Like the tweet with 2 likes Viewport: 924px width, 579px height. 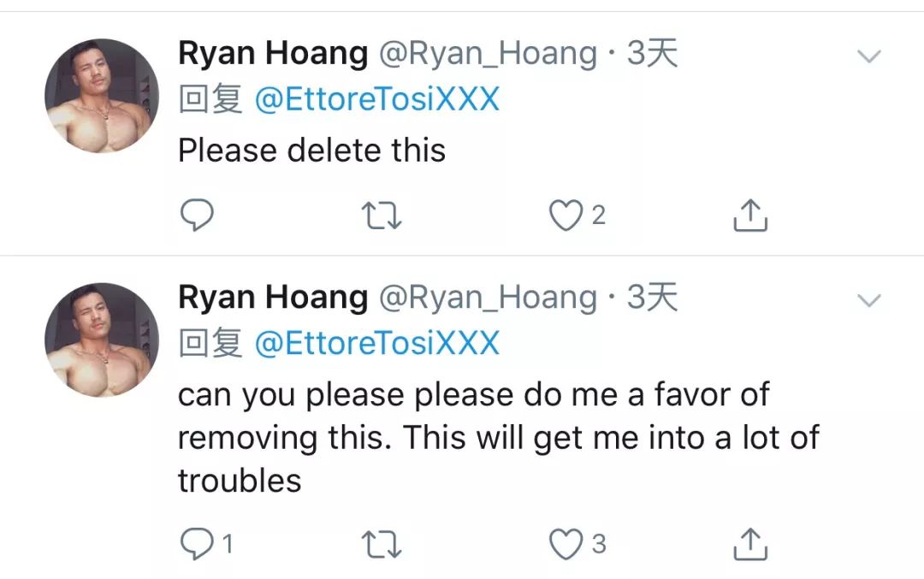point(566,216)
